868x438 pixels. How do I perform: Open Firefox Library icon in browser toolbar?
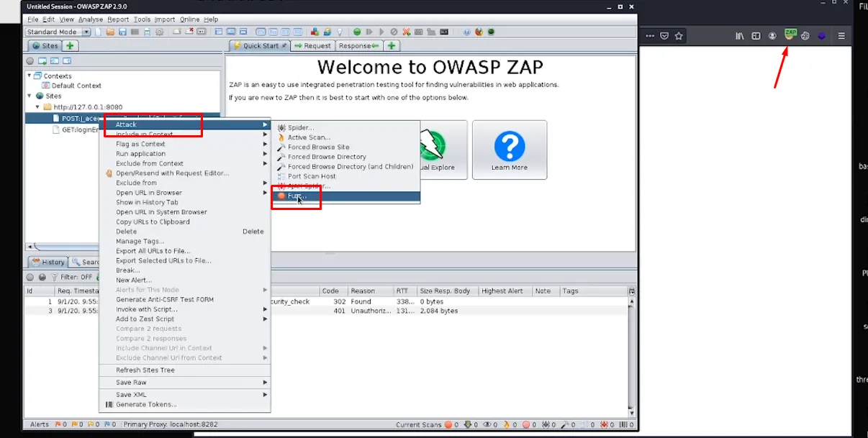739,35
